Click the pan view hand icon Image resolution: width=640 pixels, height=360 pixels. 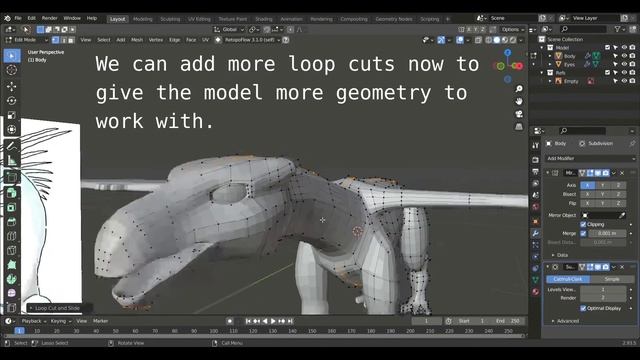(519, 101)
